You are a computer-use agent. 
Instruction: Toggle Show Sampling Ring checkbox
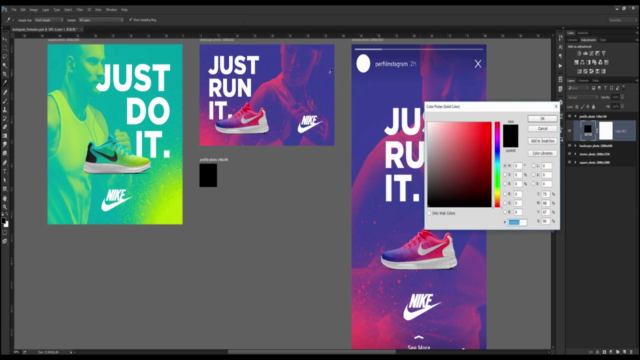pyautogui.click(x=131, y=20)
